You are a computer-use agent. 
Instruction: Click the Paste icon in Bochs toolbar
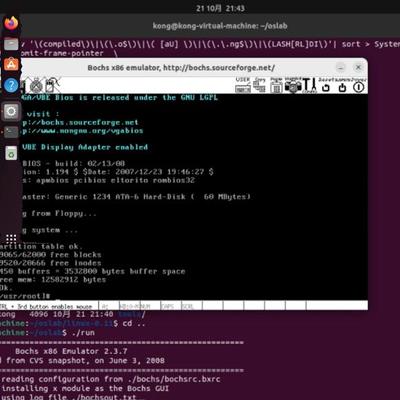276,85
